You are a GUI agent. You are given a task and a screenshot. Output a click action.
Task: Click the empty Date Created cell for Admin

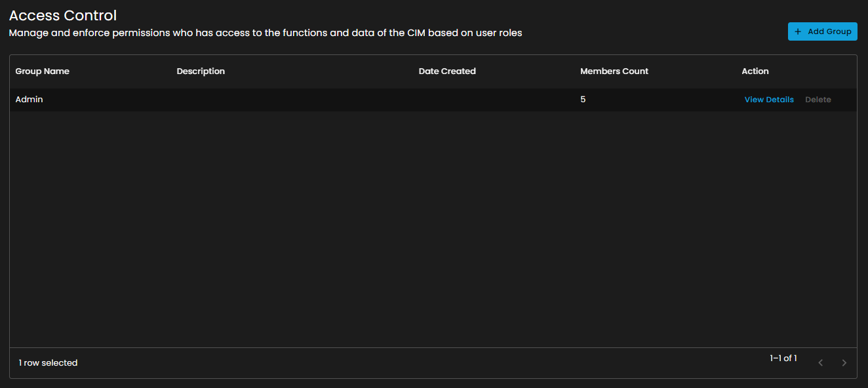point(492,100)
